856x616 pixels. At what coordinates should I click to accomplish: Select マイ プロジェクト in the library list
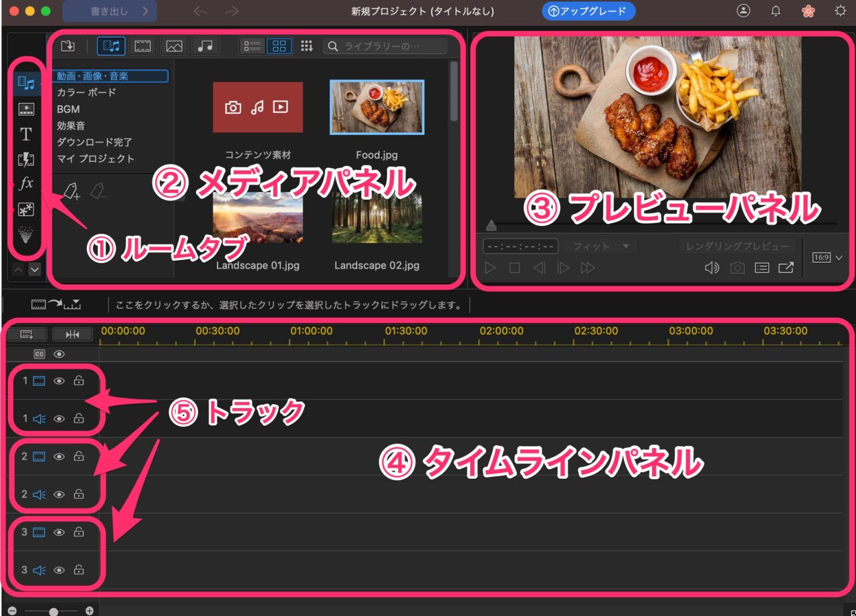tap(96, 159)
